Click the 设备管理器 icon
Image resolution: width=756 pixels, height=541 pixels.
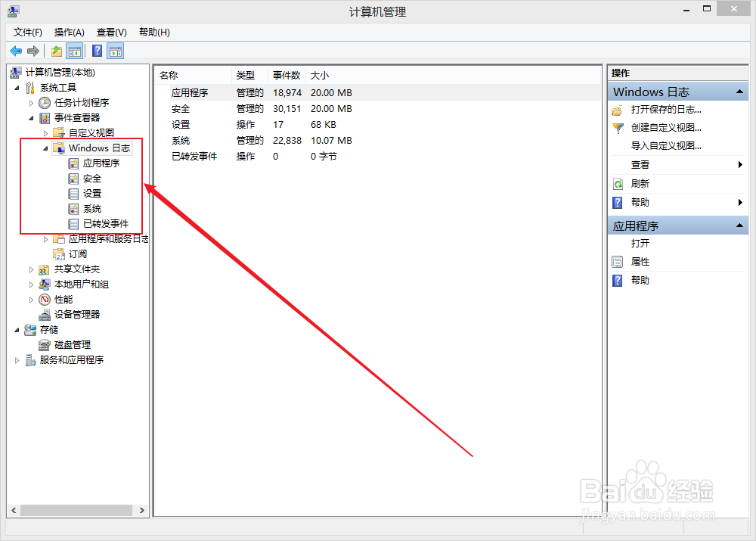click(45, 315)
